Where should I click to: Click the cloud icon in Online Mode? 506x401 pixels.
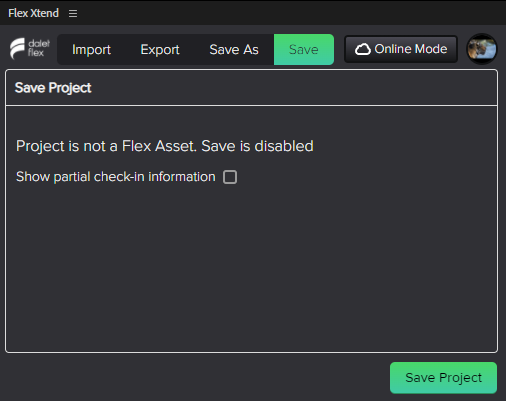(363, 49)
